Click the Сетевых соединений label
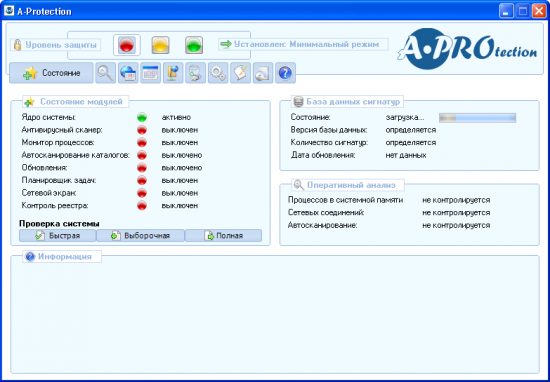The height and width of the screenshot is (382, 550). coord(326,213)
